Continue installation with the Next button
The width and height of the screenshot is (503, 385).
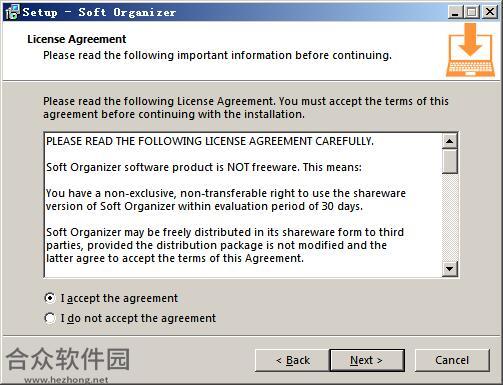pyautogui.click(x=367, y=360)
